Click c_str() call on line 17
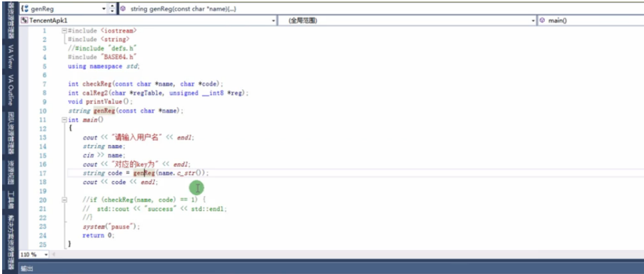Screen dimensions: 644x274 pyautogui.click(x=191, y=173)
